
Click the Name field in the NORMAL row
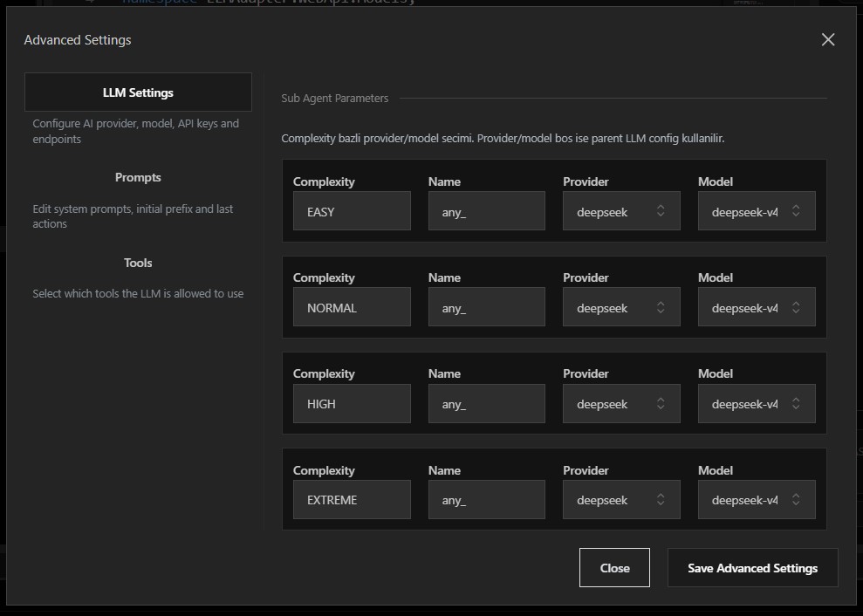[487, 306]
